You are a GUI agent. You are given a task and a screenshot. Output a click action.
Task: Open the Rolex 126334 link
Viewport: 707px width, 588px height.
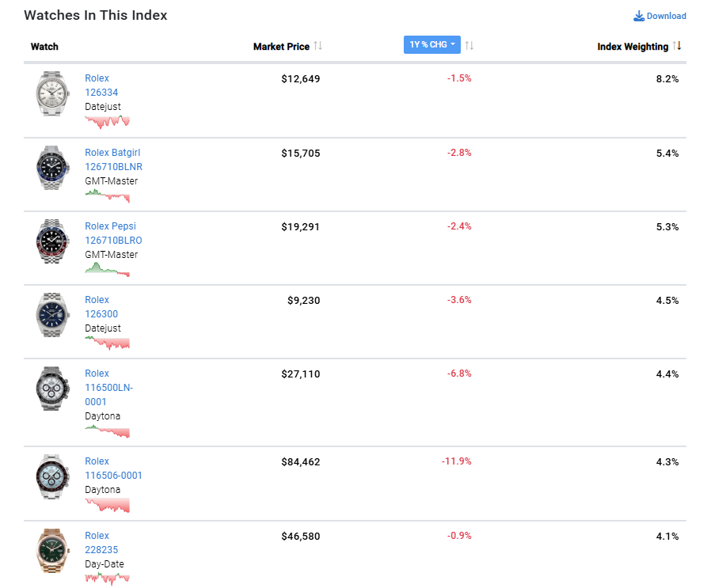click(97, 85)
